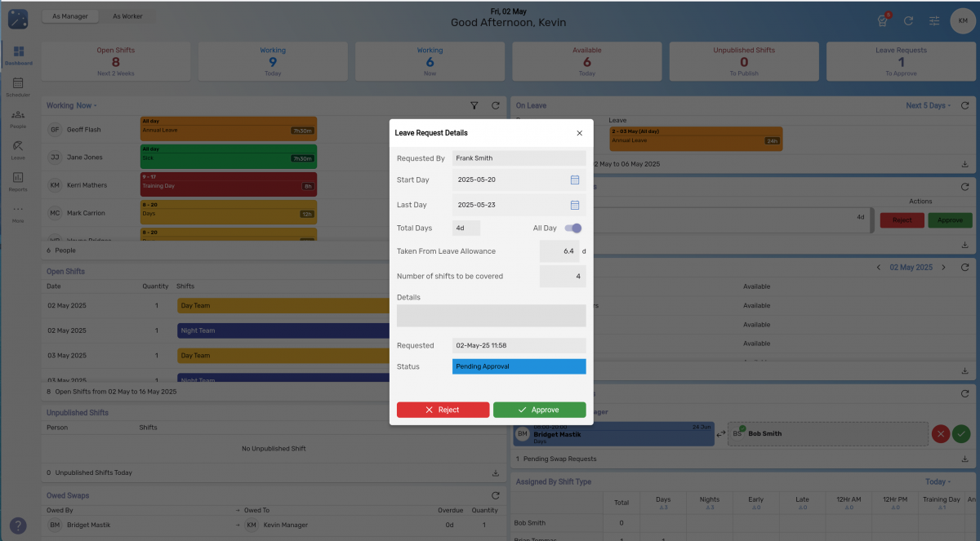Open the Last Day calendar picker
980x541 pixels.
click(575, 204)
